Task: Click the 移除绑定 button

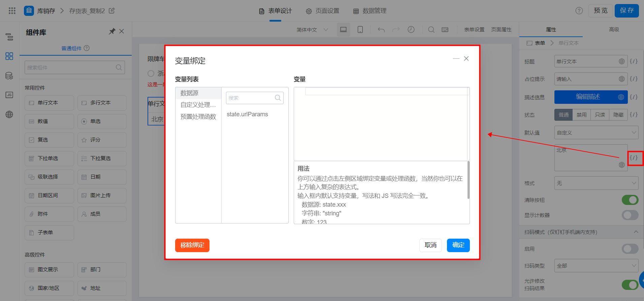Action: (192, 245)
